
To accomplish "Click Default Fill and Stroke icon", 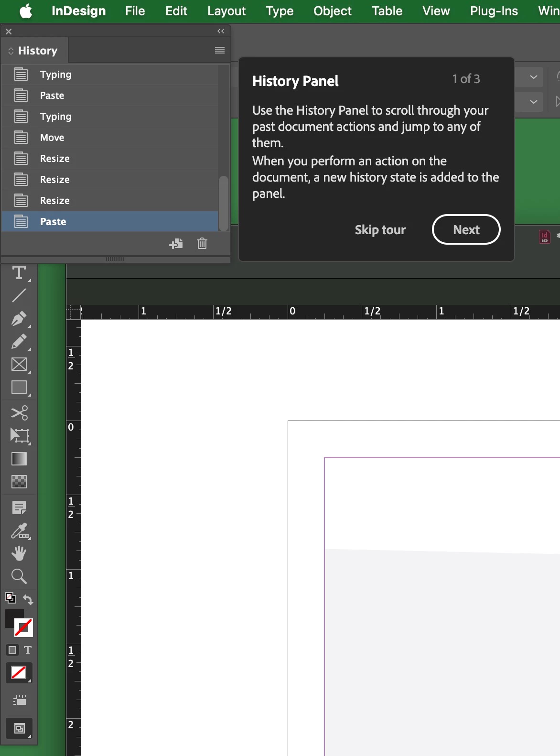I will tap(11, 598).
